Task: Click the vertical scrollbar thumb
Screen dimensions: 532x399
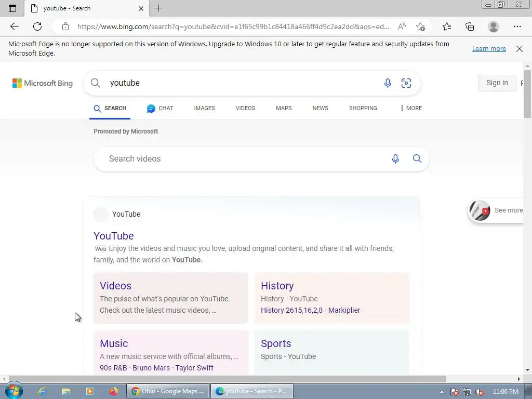Action: [x=527, y=94]
